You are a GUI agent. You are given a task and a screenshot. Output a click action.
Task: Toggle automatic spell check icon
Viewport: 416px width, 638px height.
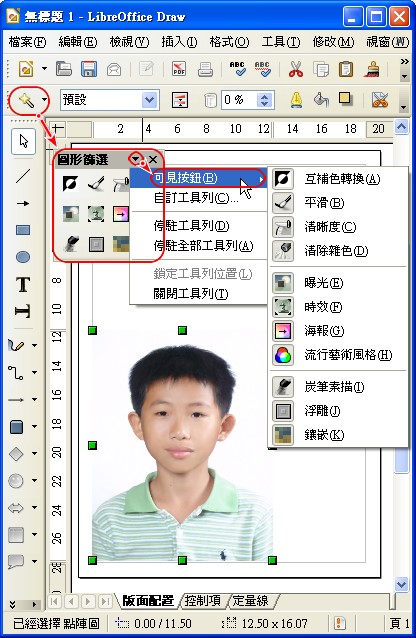tap(262, 69)
